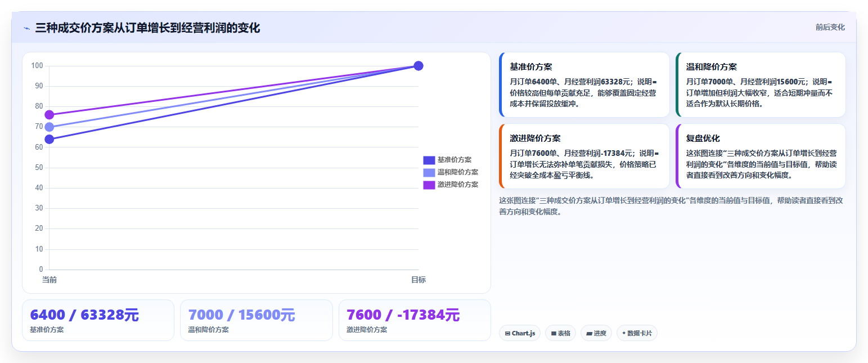This screenshot has height=363, width=868.
Task: Click the y-axis value 50
Action: point(39,168)
